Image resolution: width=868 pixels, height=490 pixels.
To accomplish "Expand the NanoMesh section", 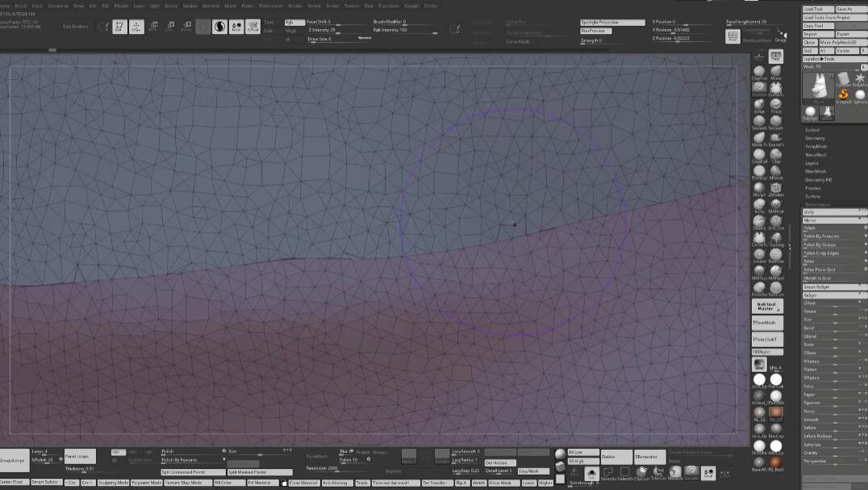I will [x=816, y=155].
